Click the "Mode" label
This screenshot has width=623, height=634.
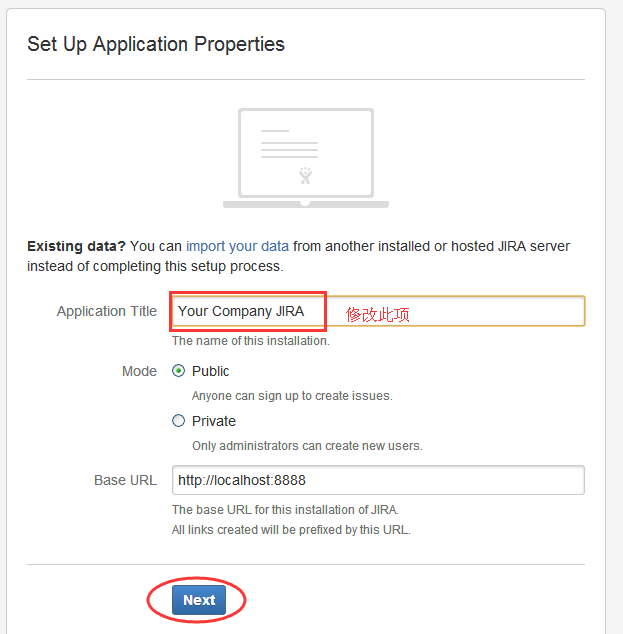click(x=139, y=371)
